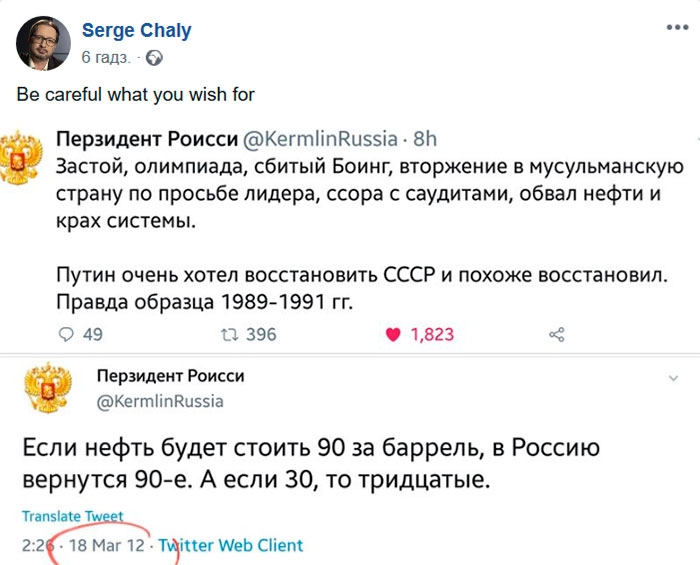The image size is (700, 565).
Task: Click the reply bubble icon with 49
Action: [67, 334]
